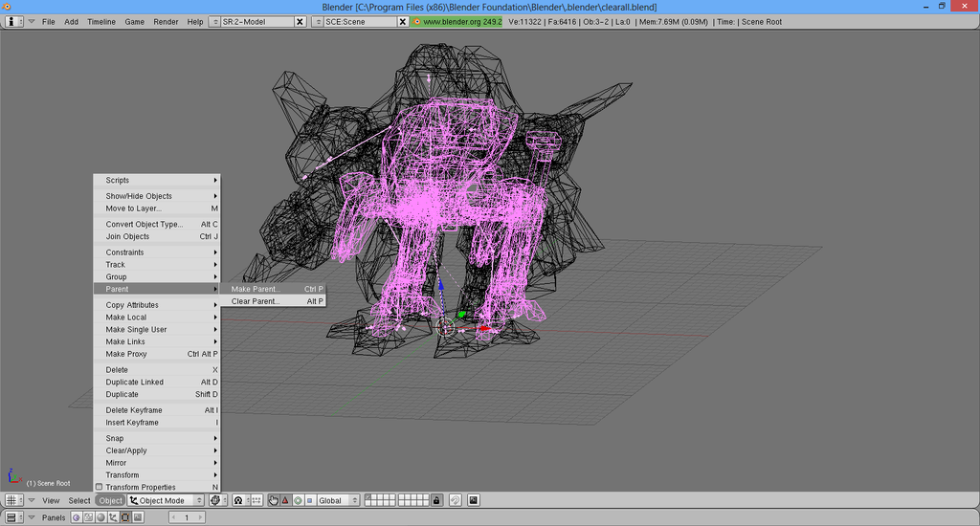Screen dimensions: 980x526
Task: Expand the Copy Attributes submenu
Action: tap(156, 305)
